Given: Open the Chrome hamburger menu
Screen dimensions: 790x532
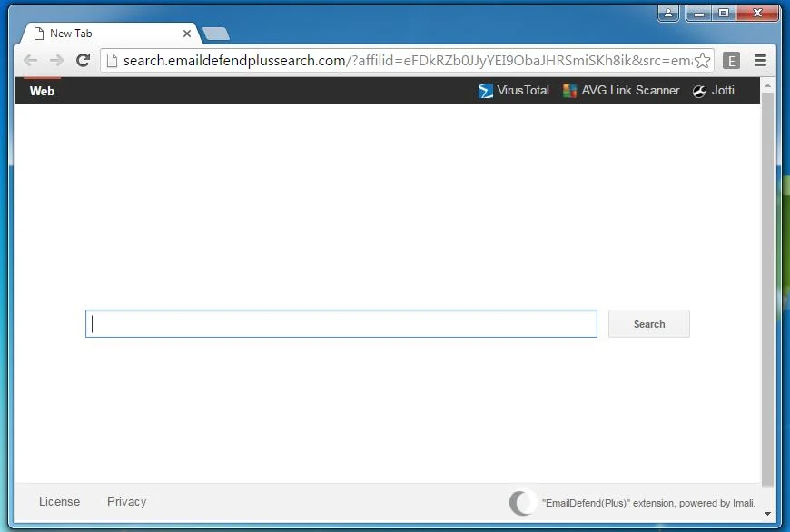Looking at the screenshot, I should [760, 61].
